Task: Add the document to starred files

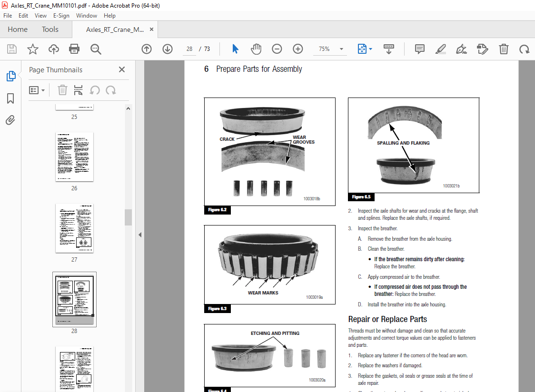Action: [33, 49]
